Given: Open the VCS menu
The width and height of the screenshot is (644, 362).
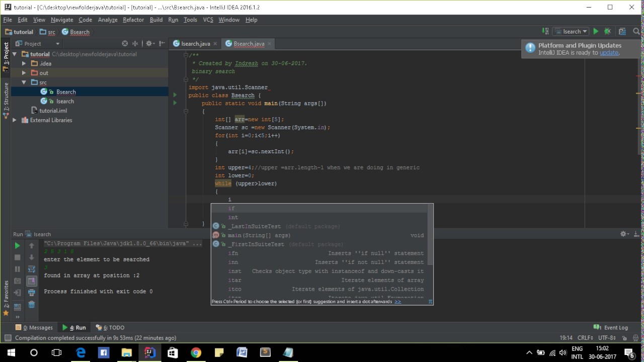Looking at the screenshot, I should coord(208,20).
